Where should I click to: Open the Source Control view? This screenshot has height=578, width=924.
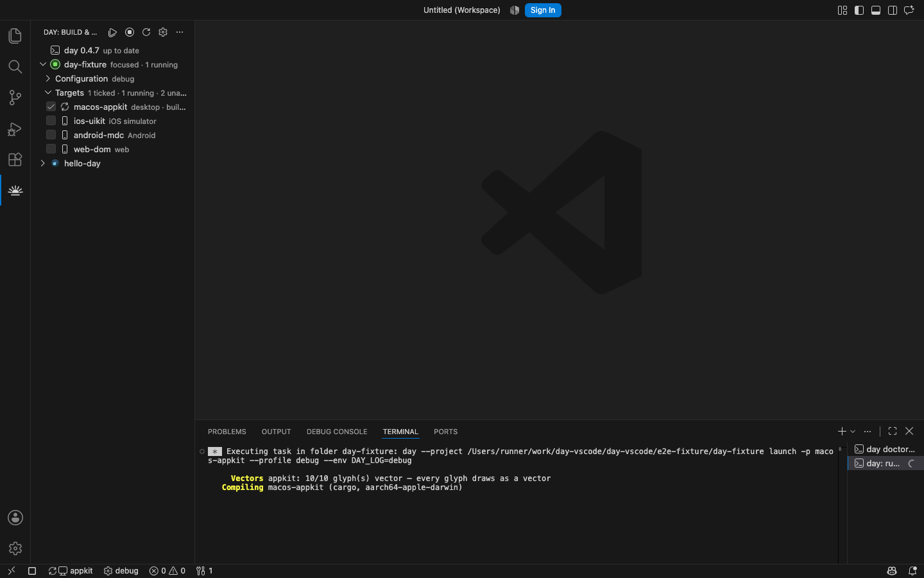click(x=15, y=98)
